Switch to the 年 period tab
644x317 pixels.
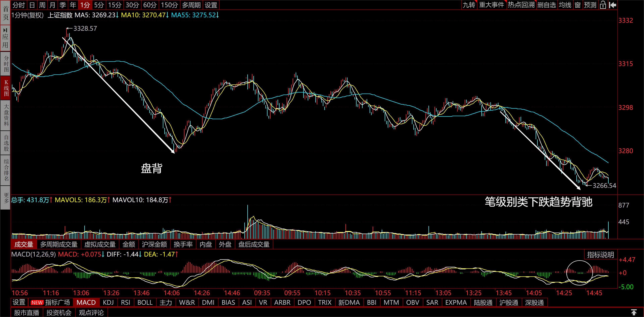click(x=73, y=5)
